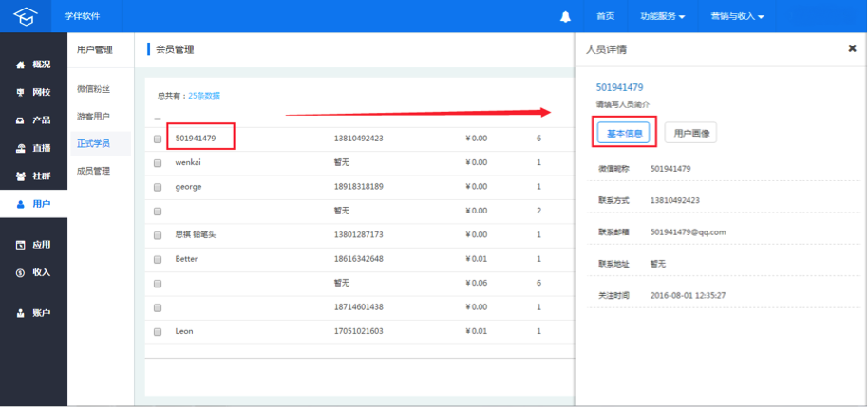Click the 基本信息 button
Image resolution: width=868 pixels, height=407 pixels.
coord(623,133)
